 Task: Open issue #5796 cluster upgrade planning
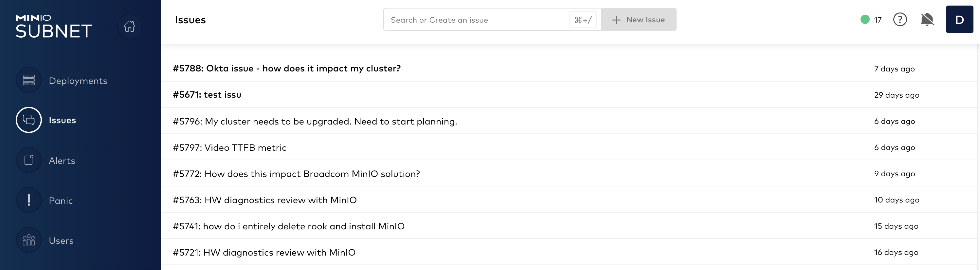click(x=315, y=122)
